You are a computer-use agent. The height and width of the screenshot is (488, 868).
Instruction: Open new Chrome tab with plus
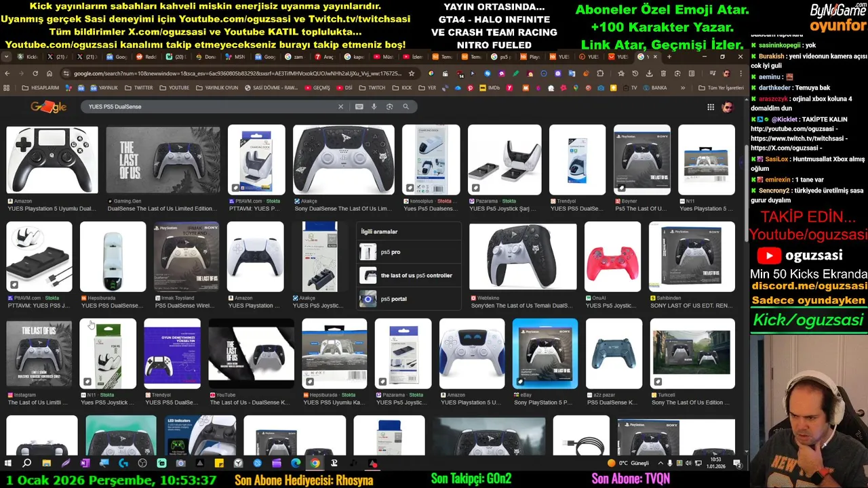669,57
